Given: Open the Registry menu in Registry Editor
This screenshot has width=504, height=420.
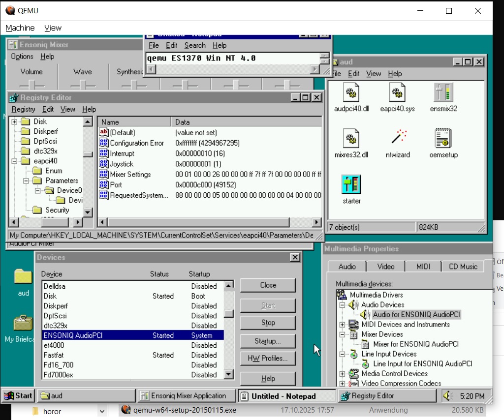Looking at the screenshot, I should (23, 109).
